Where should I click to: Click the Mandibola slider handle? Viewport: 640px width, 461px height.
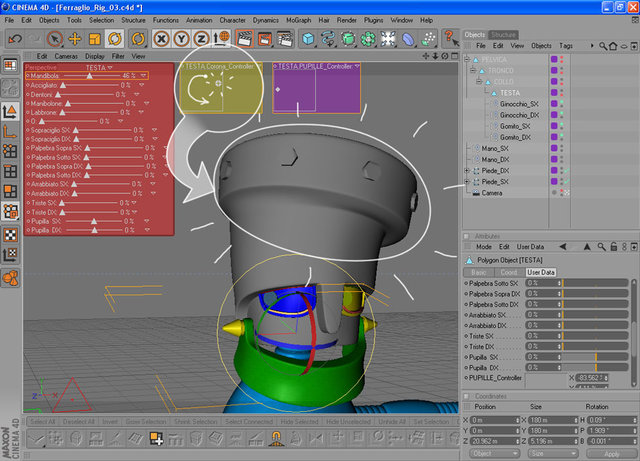(89, 76)
